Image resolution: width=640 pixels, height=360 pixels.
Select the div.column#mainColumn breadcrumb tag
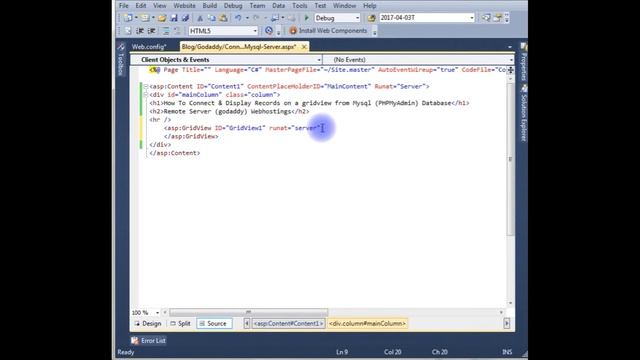(x=367, y=324)
